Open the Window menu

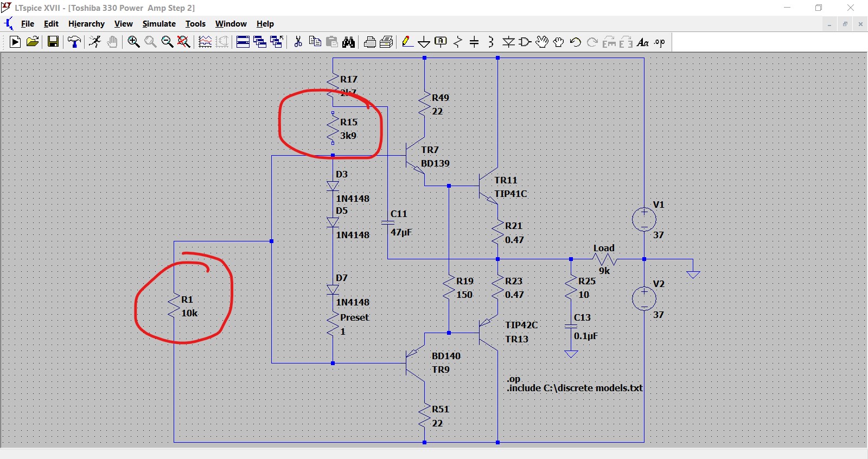231,24
